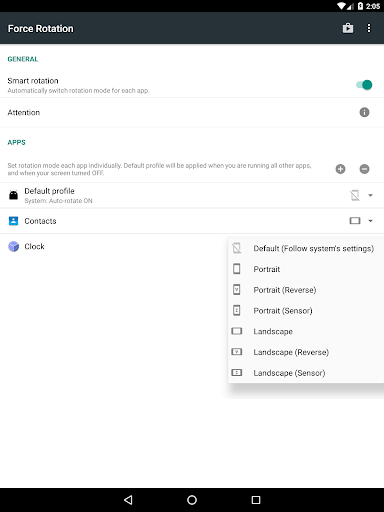Viewport: 384px width, 512px height.
Task: Expand the Default profile rotation dropdown
Action: (370, 195)
